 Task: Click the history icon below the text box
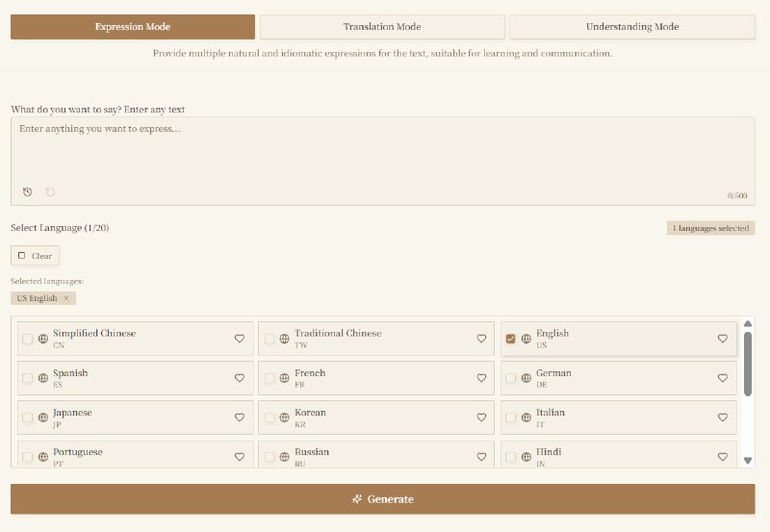(x=27, y=191)
